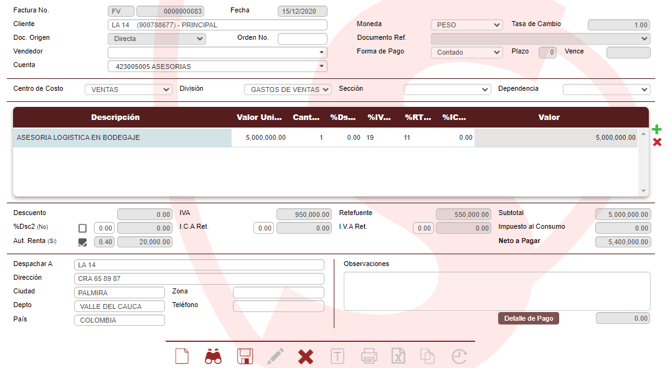Click the red X delete icon in bottom toolbar
This screenshot has height=368, width=670.
tap(306, 356)
